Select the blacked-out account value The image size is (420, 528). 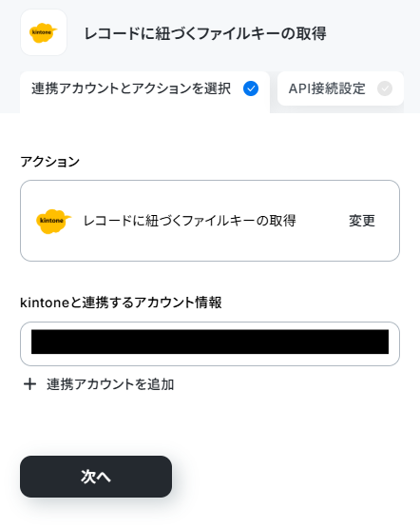(210, 342)
